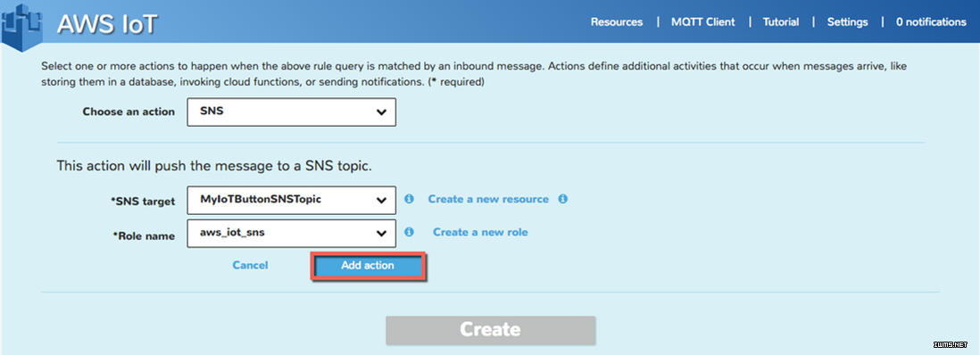Image resolution: width=980 pixels, height=355 pixels.
Task: Open the MQTT Client page
Action: click(703, 22)
